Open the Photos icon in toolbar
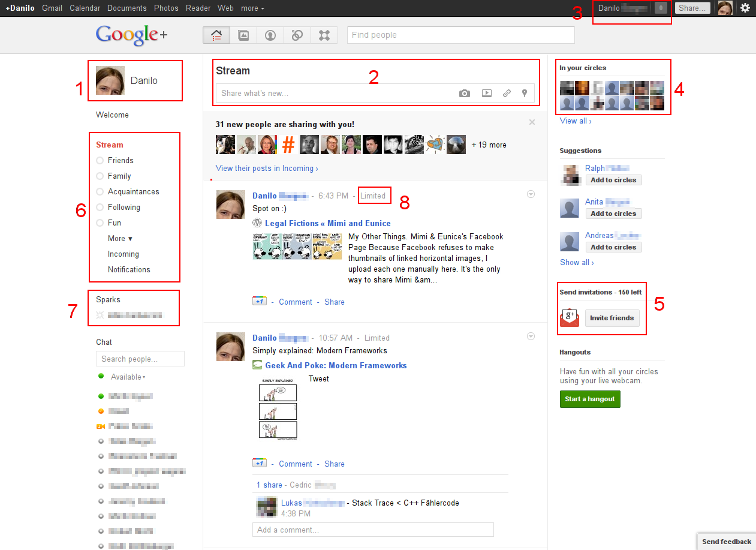This screenshot has height=550, width=756. click(x=243, y=35)
